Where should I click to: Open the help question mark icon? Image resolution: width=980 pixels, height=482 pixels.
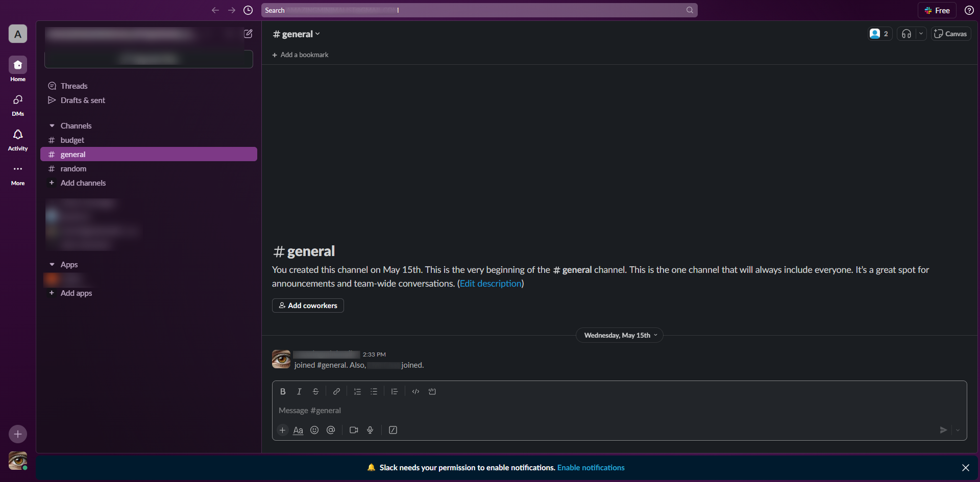point(969,10)
